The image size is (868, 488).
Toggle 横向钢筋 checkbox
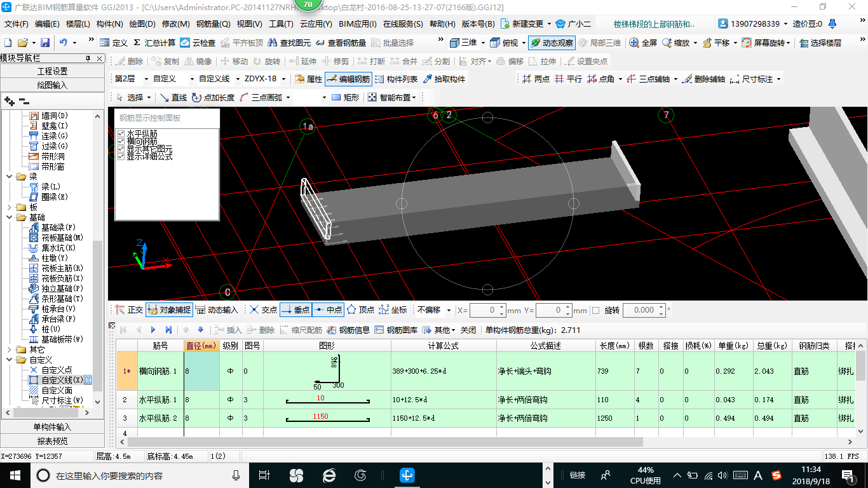tap(121, 141)
